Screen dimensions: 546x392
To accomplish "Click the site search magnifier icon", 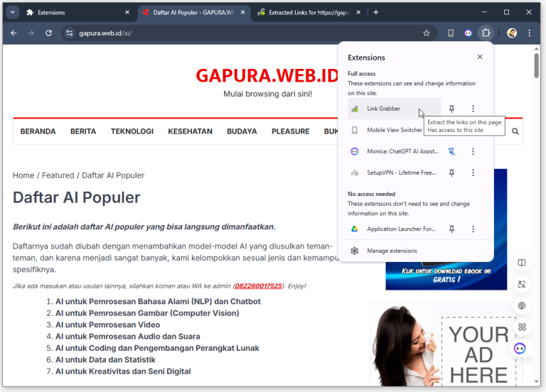I will coord(515,131).
